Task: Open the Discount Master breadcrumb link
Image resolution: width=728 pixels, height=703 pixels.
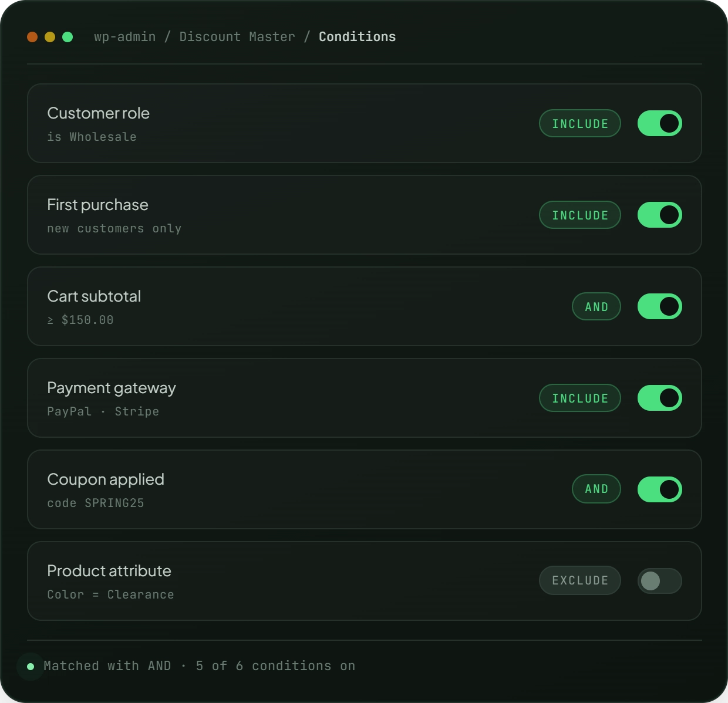Action: click(237, 36)
